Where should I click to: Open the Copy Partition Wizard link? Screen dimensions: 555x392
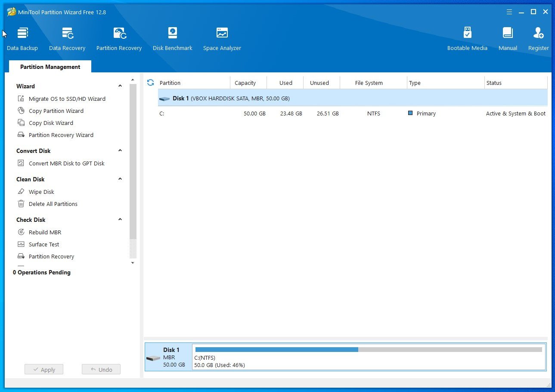click(56, 111)
